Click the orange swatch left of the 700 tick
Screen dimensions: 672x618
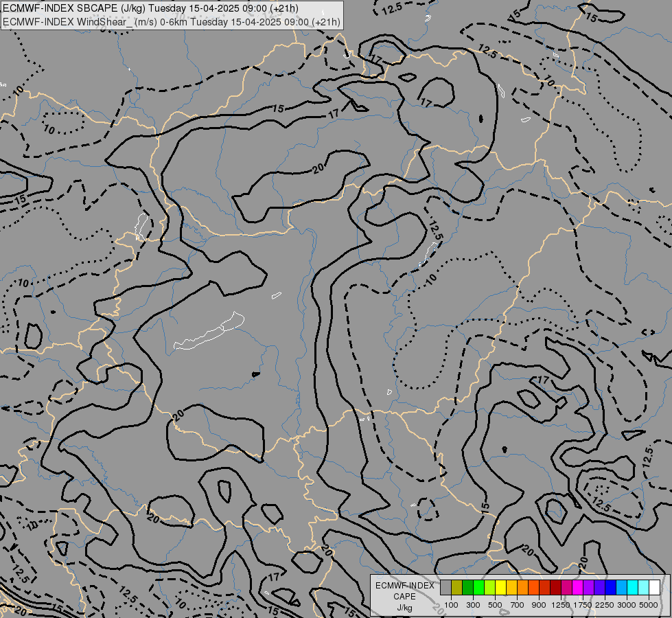(x=522, y=587)
